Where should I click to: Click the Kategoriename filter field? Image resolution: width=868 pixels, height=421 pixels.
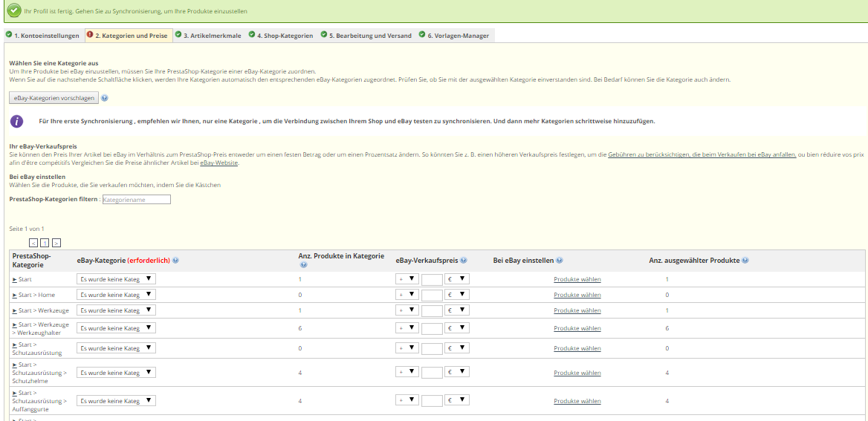point(137,200)
